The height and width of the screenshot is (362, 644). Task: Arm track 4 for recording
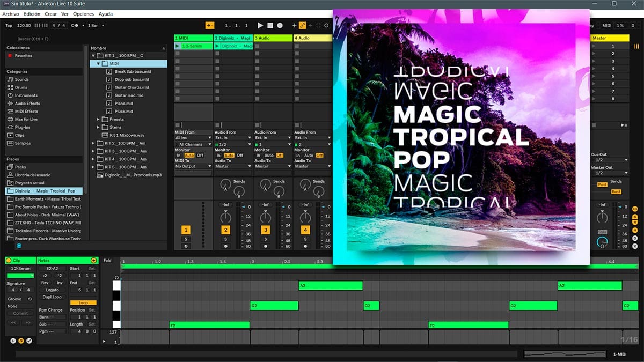tap(305, 246)
